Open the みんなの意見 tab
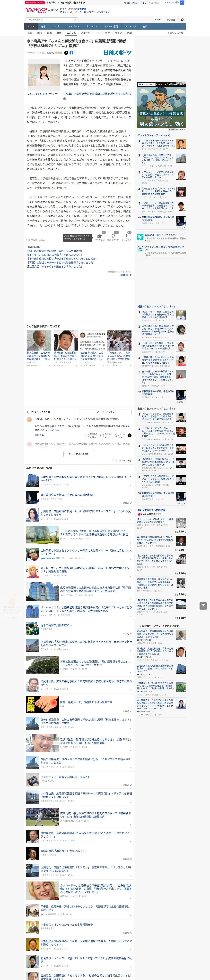Screen dimensions: 210x980 [111, 27]
